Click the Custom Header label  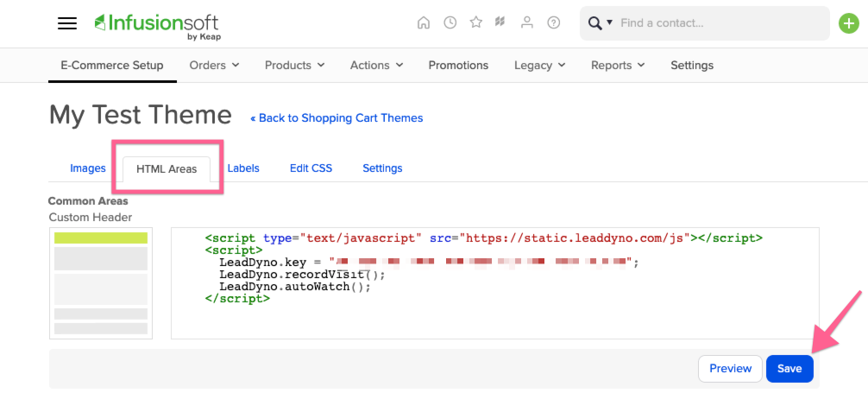tap(91, 217)
